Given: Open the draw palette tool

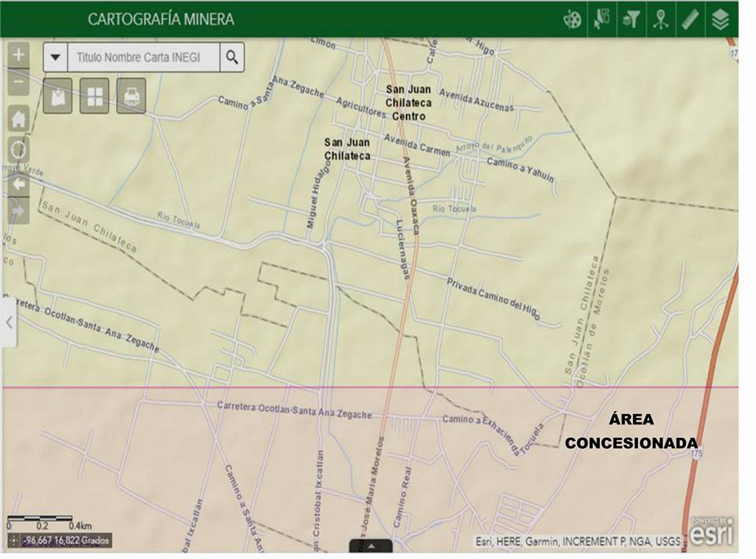Looking at the screenshot, I should [x=572, y=20].
